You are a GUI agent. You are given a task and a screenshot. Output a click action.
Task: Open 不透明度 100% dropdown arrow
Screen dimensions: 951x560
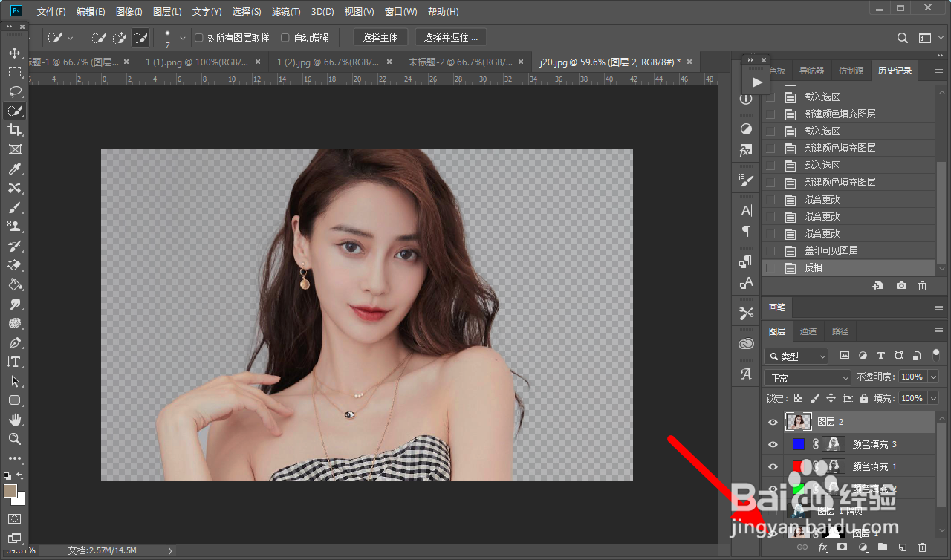click(x=933, y=377)
